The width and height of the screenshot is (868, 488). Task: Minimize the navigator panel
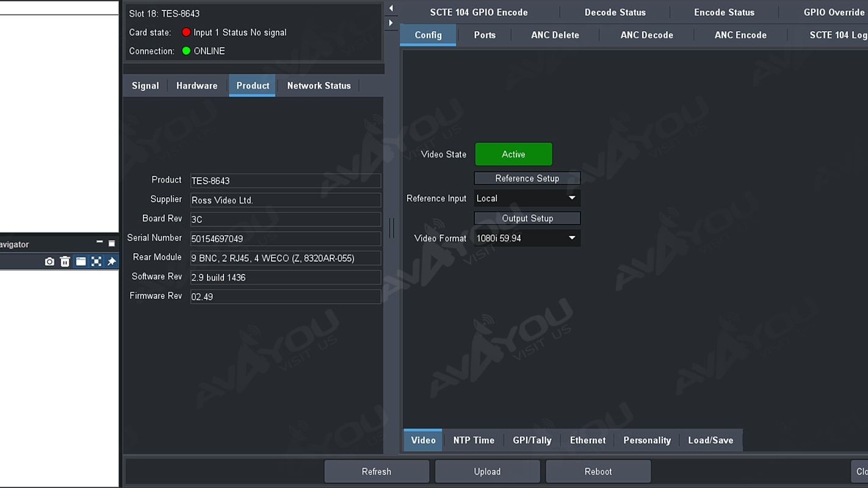99,243
